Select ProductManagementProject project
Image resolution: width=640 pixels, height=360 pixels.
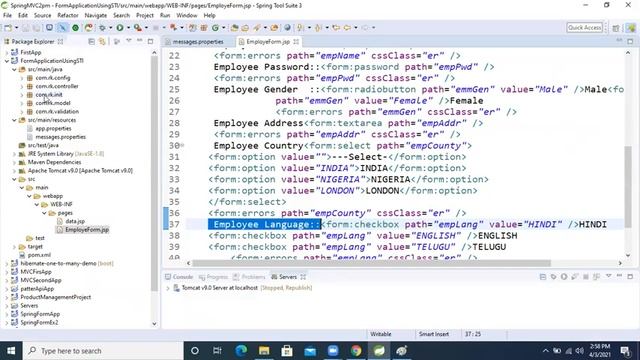click(x=56, y=297)
